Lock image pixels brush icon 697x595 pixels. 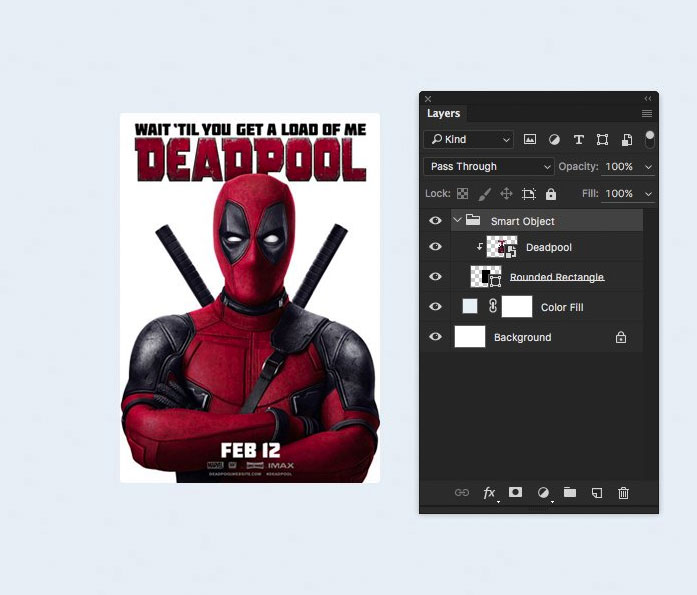tap(485, 193)
